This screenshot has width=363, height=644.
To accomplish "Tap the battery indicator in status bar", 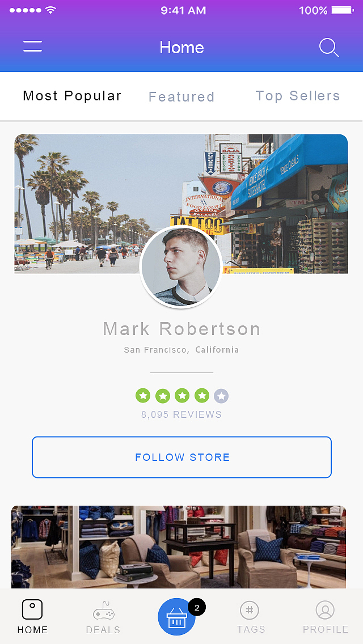I will click(342, 10).
